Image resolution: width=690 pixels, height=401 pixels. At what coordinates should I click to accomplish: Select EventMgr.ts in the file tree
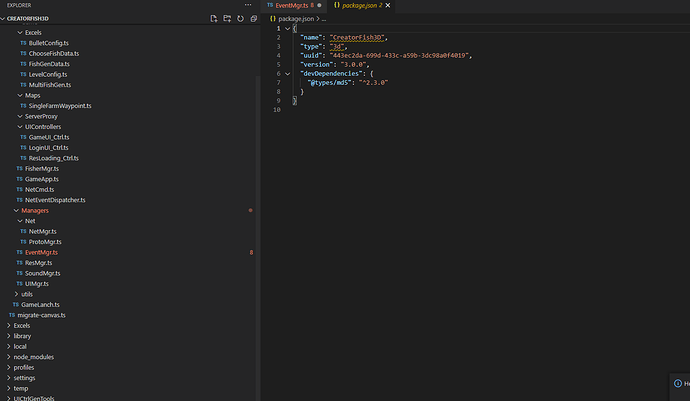click(x=41, y=252)
